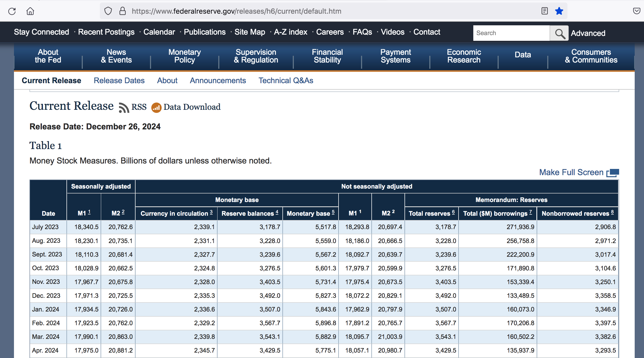Viewport: 644px width, 358px height.
Task: Open Payment Systems menu
Action: coord(396,56)
